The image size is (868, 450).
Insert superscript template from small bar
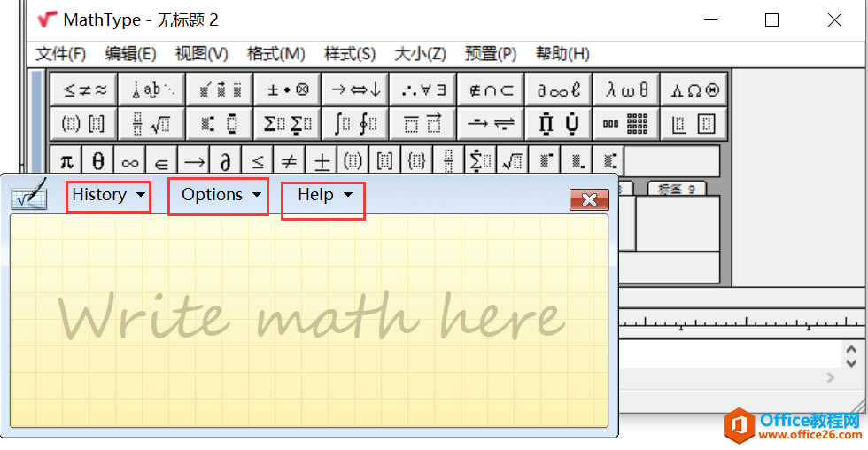coord(545,161)
